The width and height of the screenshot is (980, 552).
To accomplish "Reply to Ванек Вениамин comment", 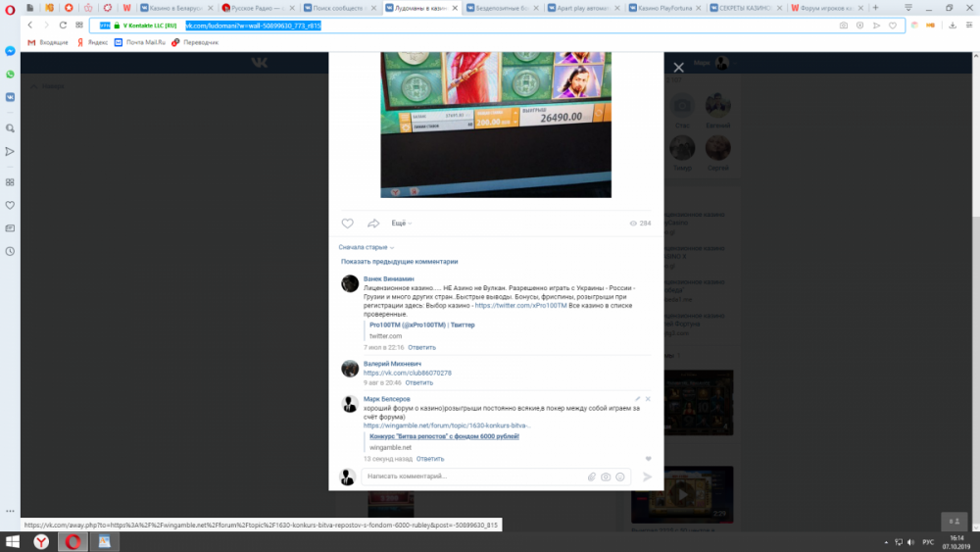I will tap(421, 348).
